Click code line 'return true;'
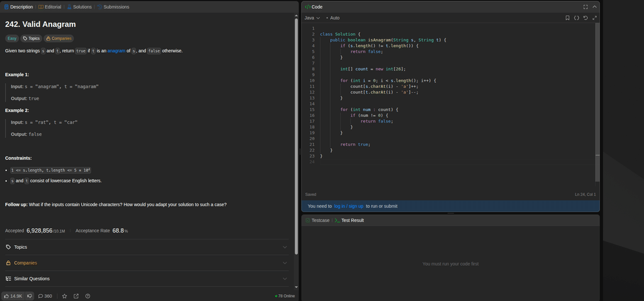 (355, 145)
